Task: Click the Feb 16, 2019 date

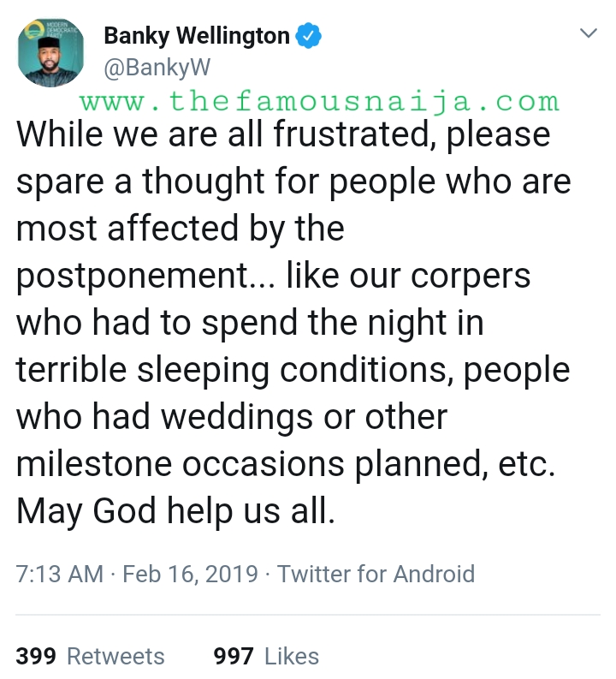Action: (190, 573)
